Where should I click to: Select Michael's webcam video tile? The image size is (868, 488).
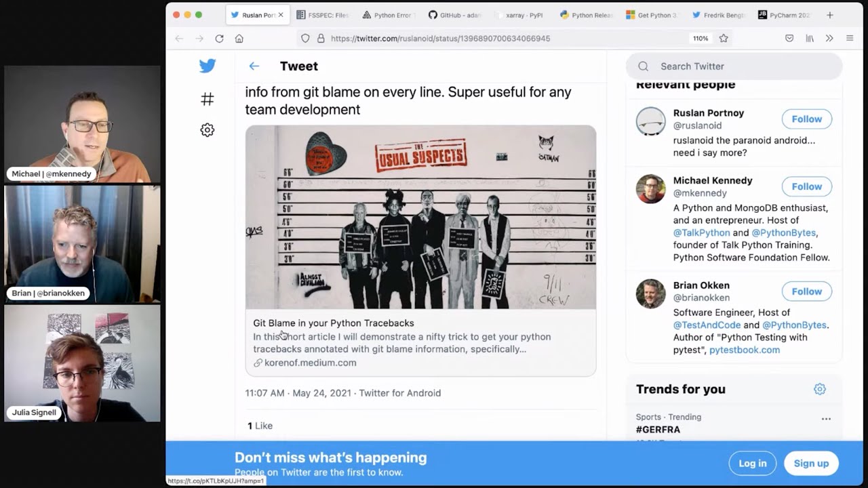(83, 124)
